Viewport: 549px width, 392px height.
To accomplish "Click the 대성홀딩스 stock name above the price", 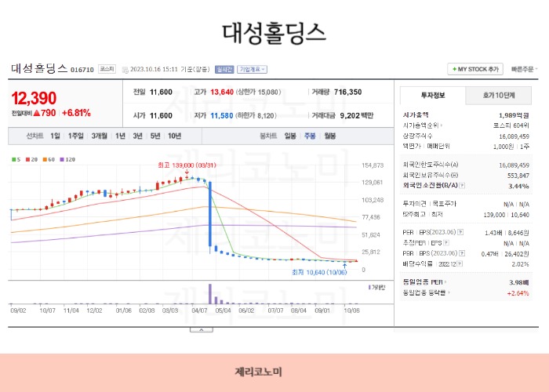I will tap(39, 68).
